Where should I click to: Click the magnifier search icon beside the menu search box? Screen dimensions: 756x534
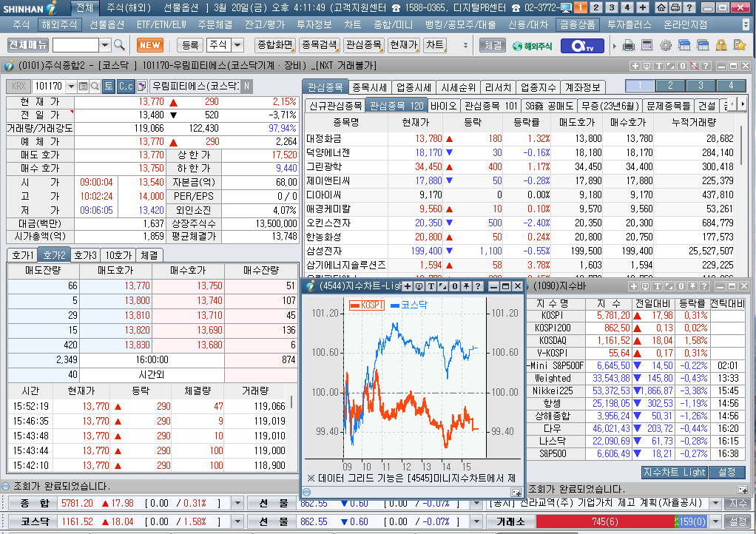pos(119,45)
